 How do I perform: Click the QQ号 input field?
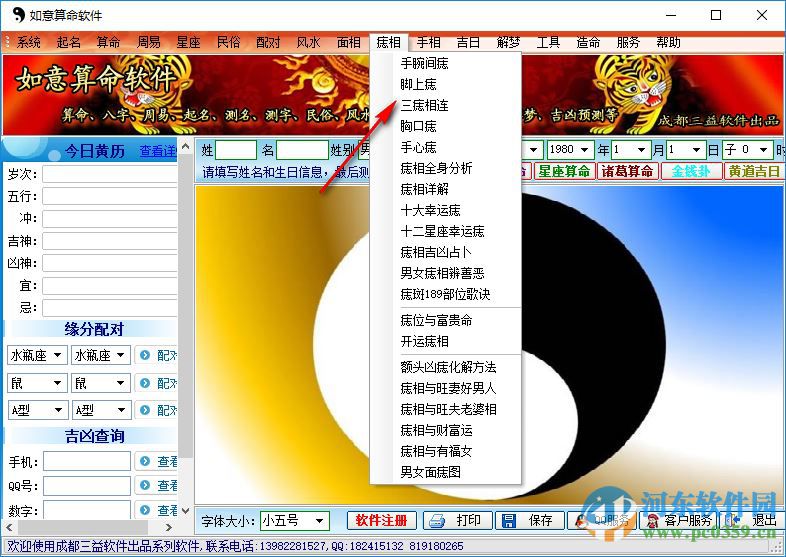87,486
